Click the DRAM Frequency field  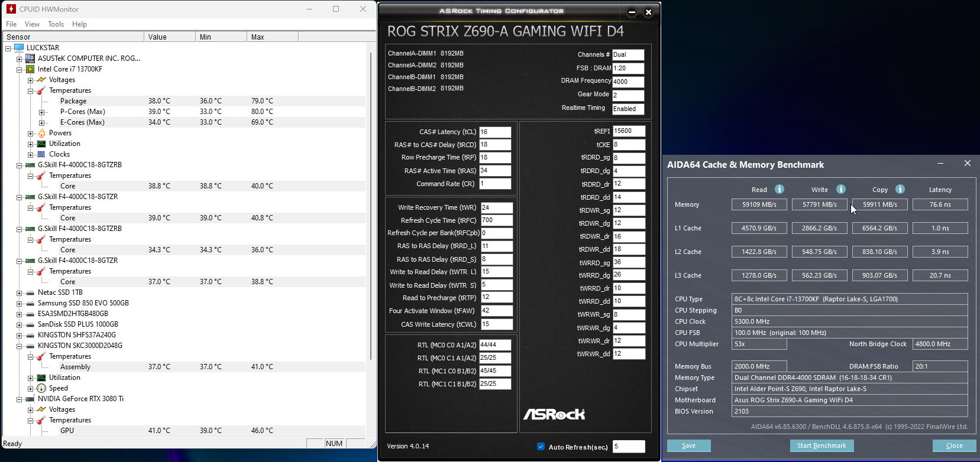[628, 82]
